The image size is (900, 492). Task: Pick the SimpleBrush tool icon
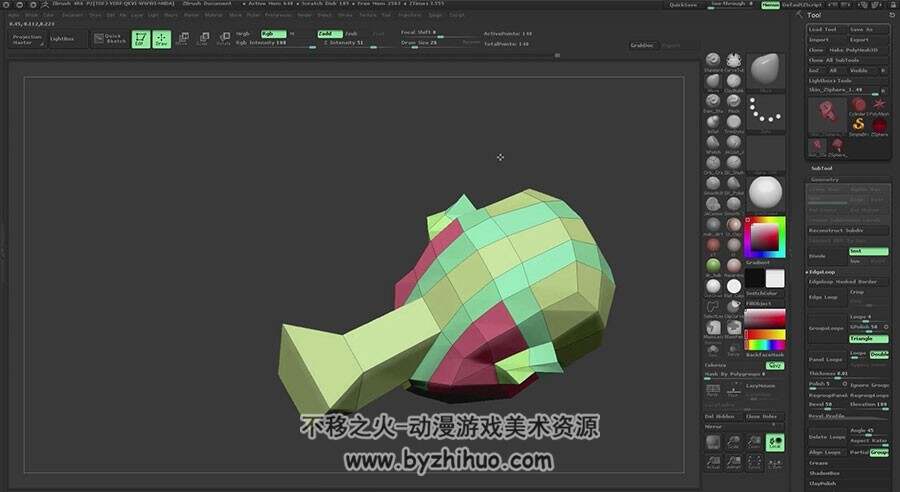click(858, 126)
